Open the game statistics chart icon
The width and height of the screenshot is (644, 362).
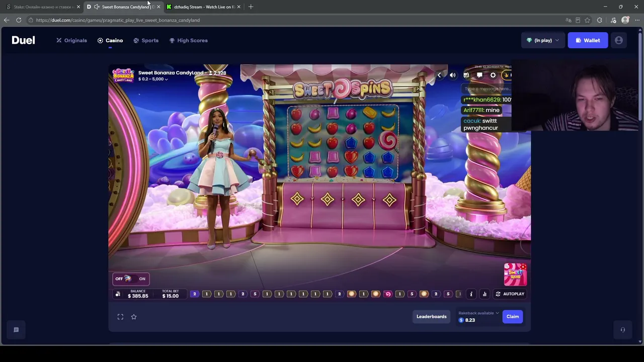coord(485,294)
